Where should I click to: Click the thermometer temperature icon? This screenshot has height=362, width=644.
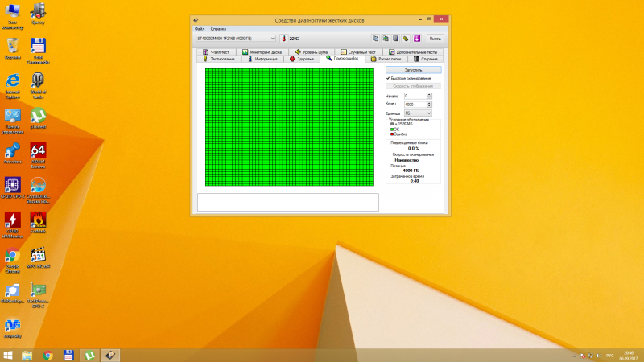coord(284,39)
